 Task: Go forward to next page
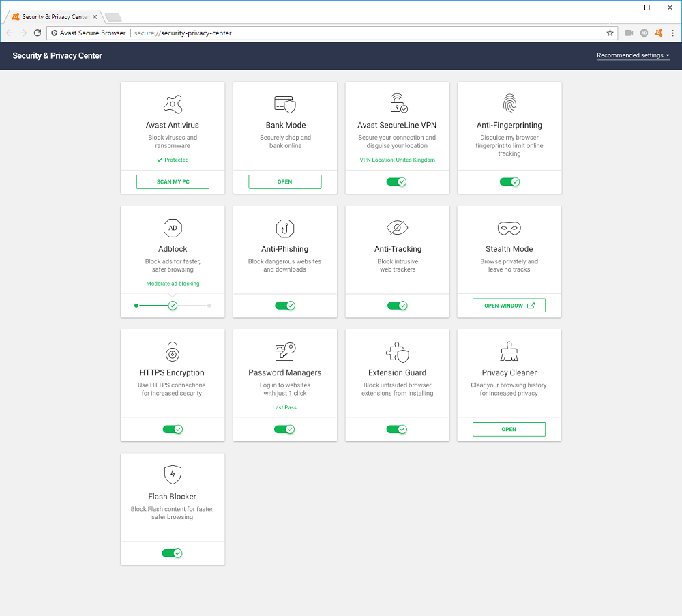coord(23,33)
